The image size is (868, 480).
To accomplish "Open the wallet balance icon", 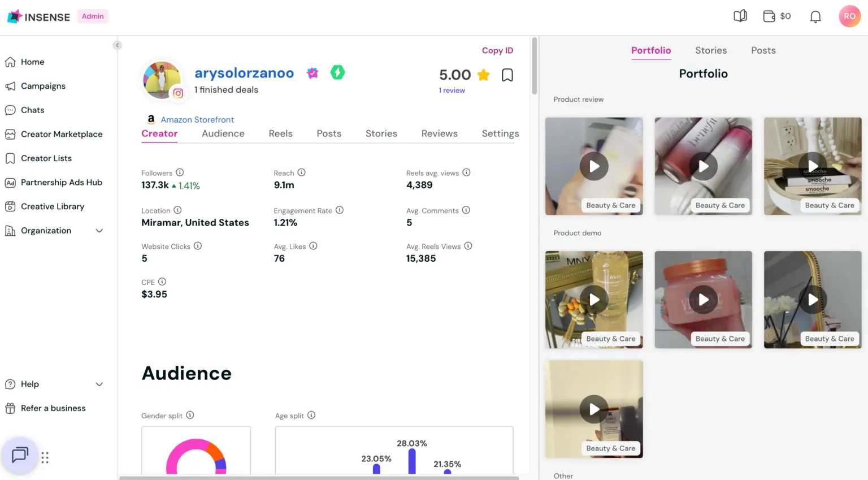I will (769, 16).
